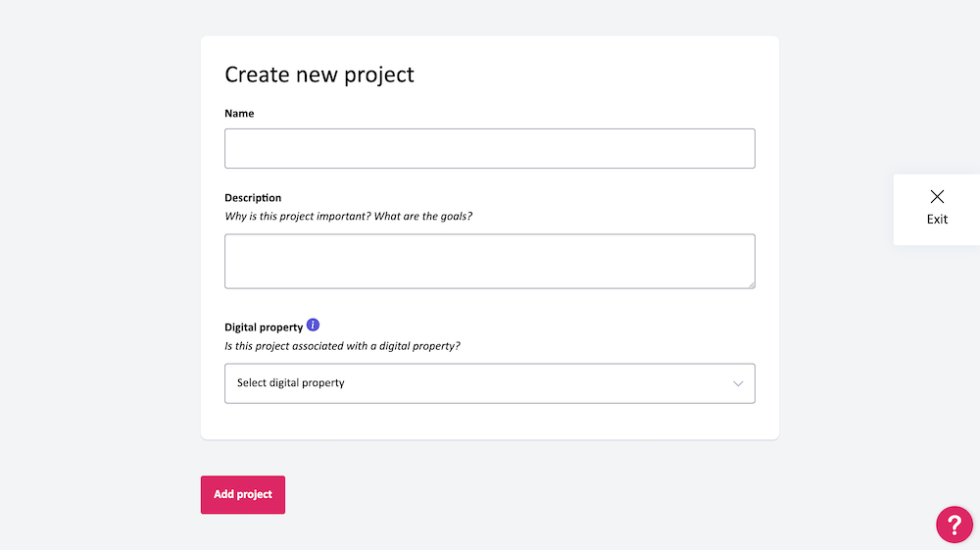Focus the Name input field
The height and width of the screenshot is (550, 980).
(x=490, y=148)
